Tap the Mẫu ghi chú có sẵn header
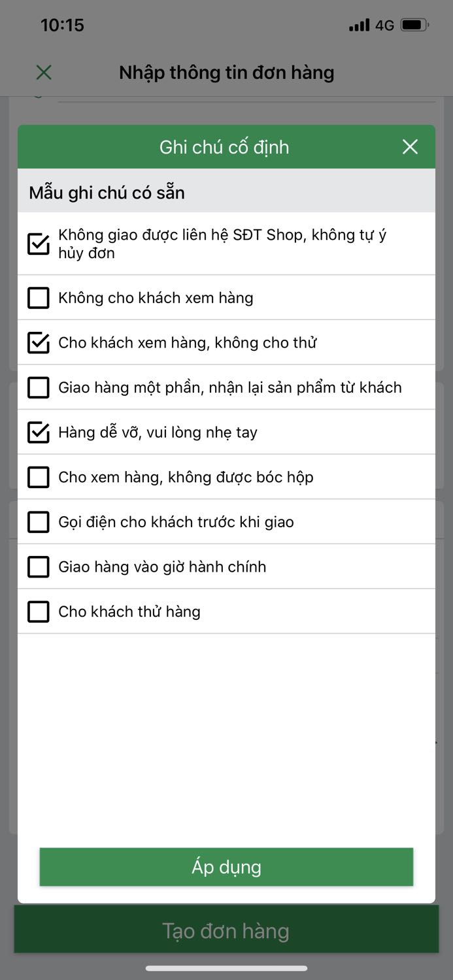The width and height of the screenshot is (453, 980). [x=107, y=193]
